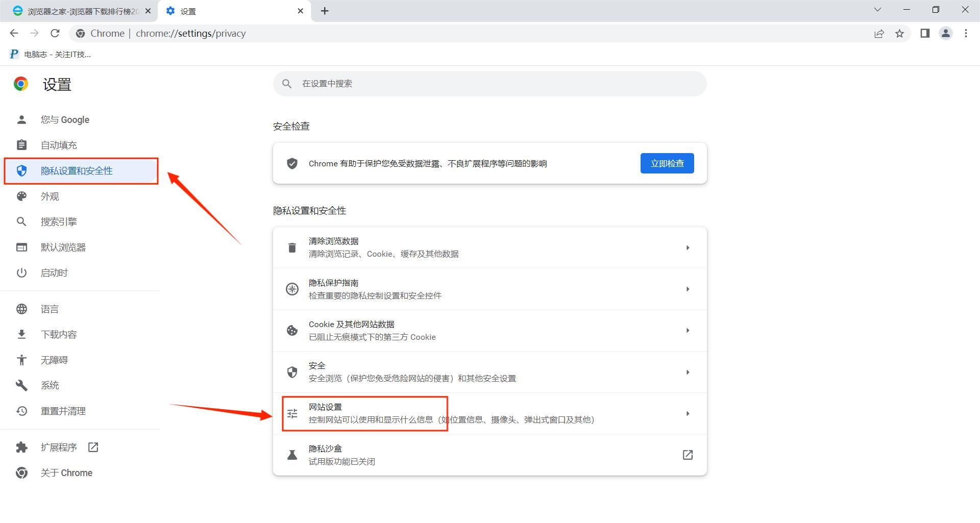
Task: Click the 立即检查 button
Action: [x=667, y=163]
